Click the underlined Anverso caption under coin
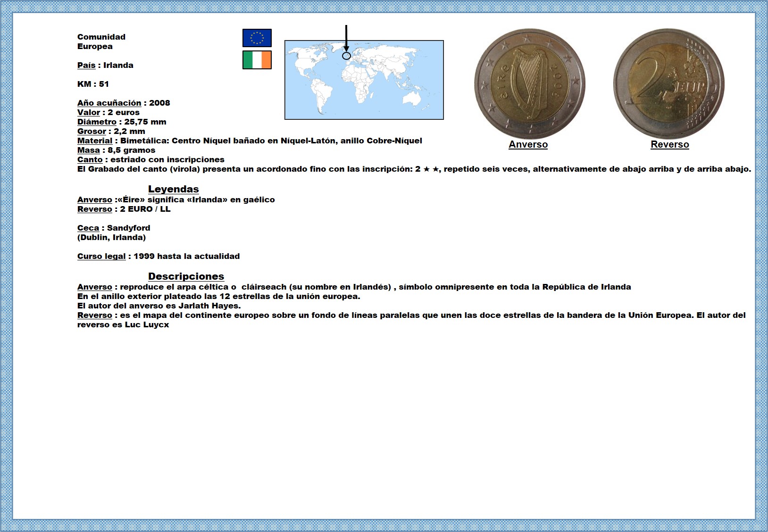The width and height of the screenshot is (768, 532). (528, 145)
